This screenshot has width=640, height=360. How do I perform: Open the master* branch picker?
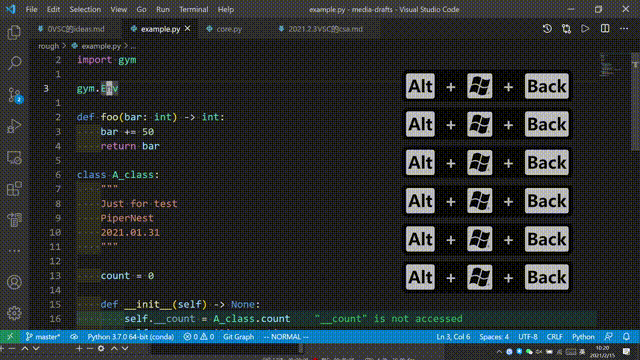pyautogui.click(x=42, y=337)
